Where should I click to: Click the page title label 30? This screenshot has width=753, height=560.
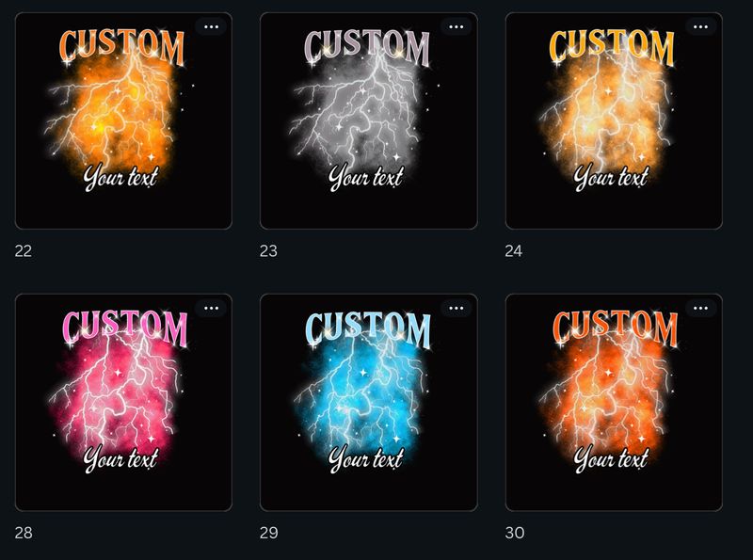pyautogui.click(x=514, y=533)
